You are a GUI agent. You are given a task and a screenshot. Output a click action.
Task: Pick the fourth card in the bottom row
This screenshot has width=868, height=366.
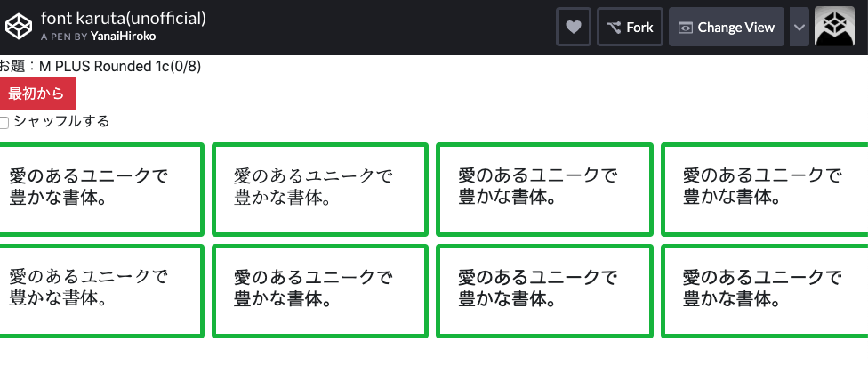coord(765,290)
